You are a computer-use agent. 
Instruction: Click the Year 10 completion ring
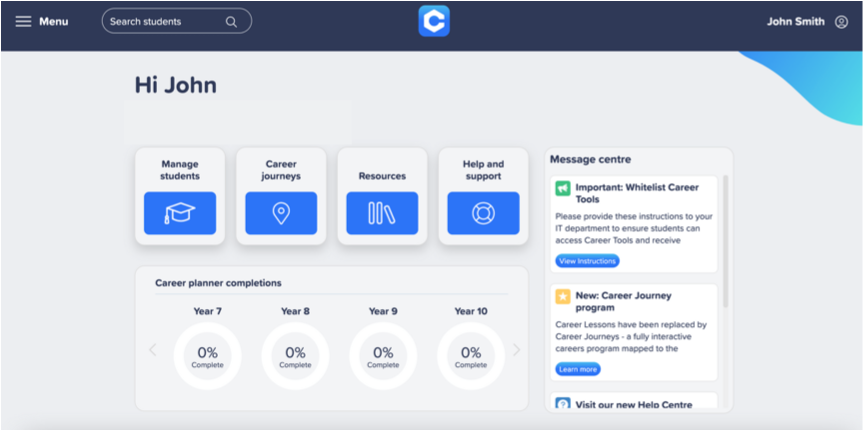[x=471, y=356]
